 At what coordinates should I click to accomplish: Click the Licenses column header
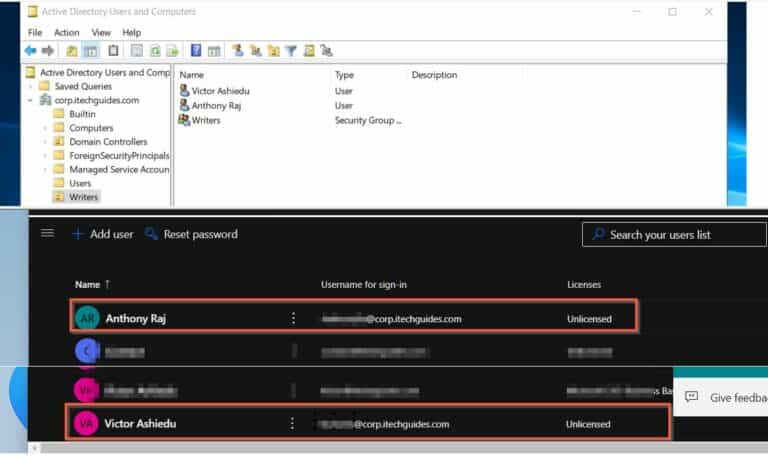click(x=584, y=285)
